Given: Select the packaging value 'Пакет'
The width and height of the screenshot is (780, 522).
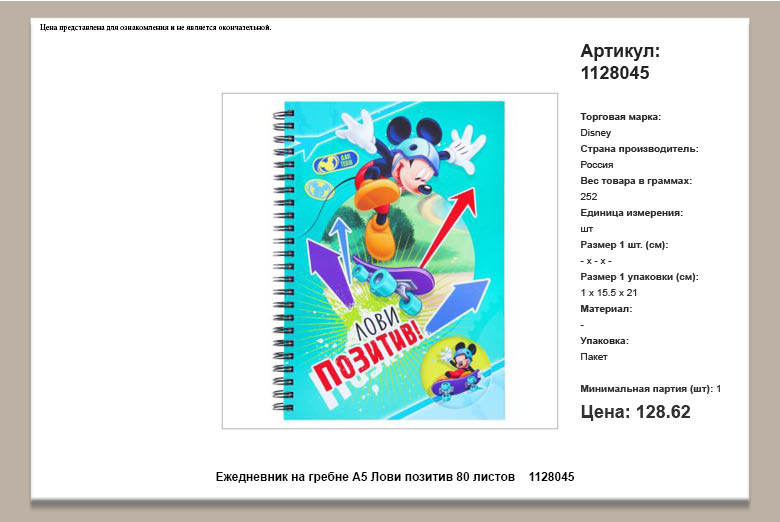Looking at the screenshot, I should [x=593, y=357].
